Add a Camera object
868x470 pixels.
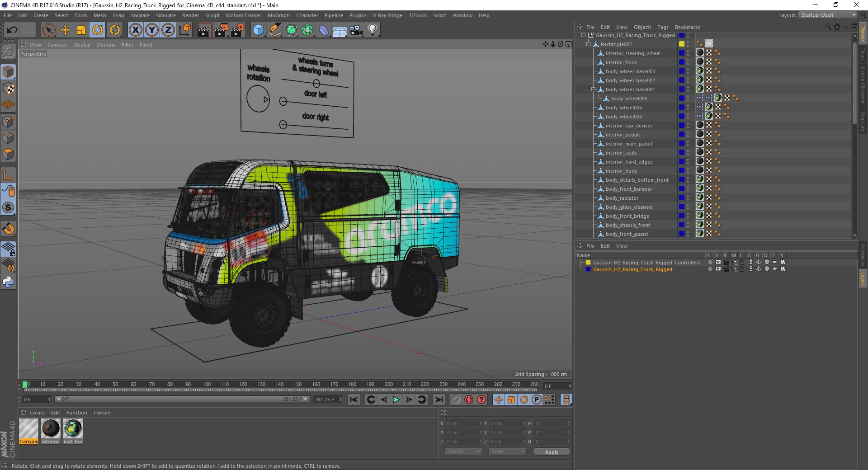[x=356, y=30]
